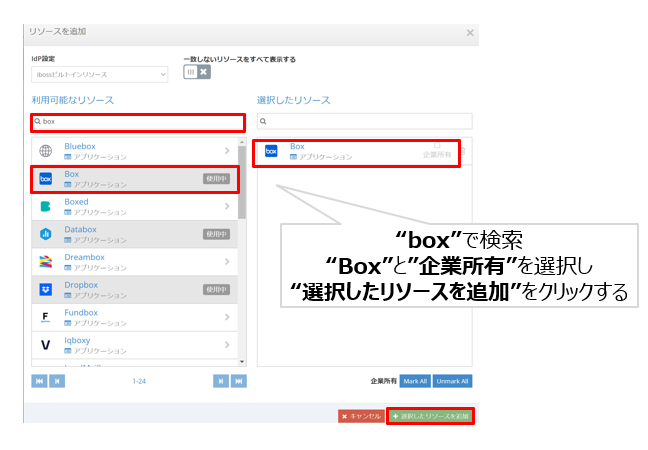Click the Boxed name link

[x=76, y=202]
